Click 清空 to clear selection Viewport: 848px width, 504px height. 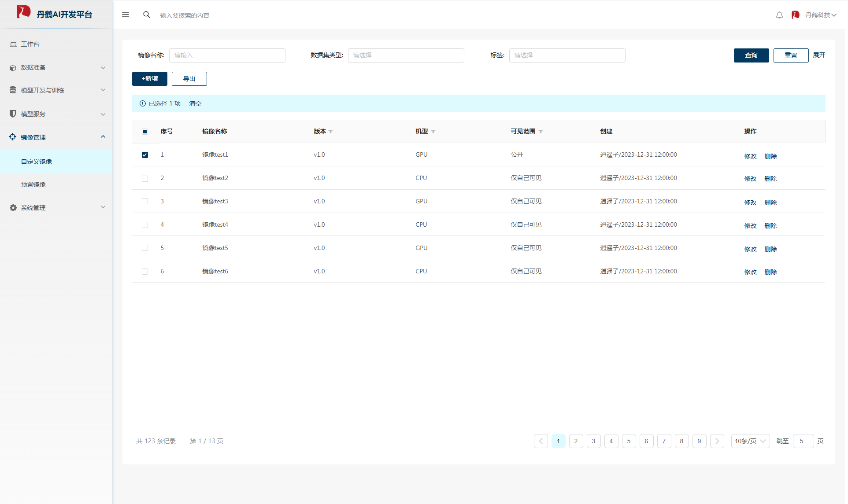[x=195, y=103]
